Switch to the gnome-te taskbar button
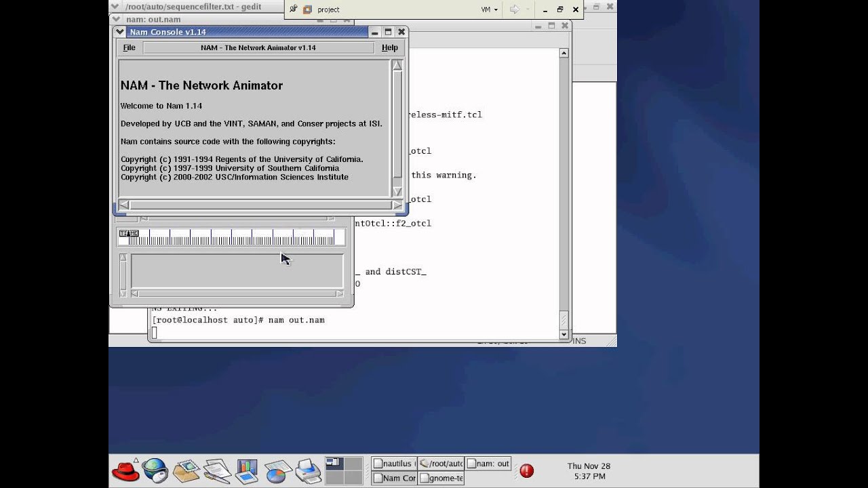This screenshot has width=868, height=488. (x=441, y=478)
